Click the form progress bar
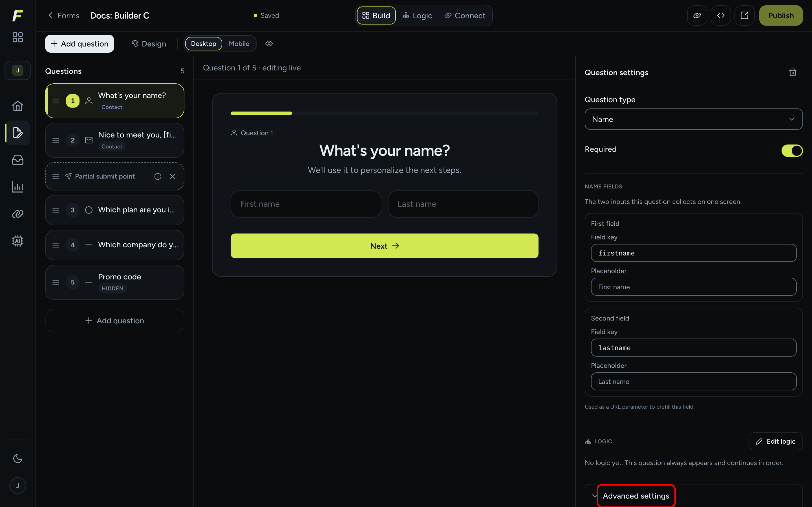The height and width of the screenshot is (507, 812). tap(384, 113)
